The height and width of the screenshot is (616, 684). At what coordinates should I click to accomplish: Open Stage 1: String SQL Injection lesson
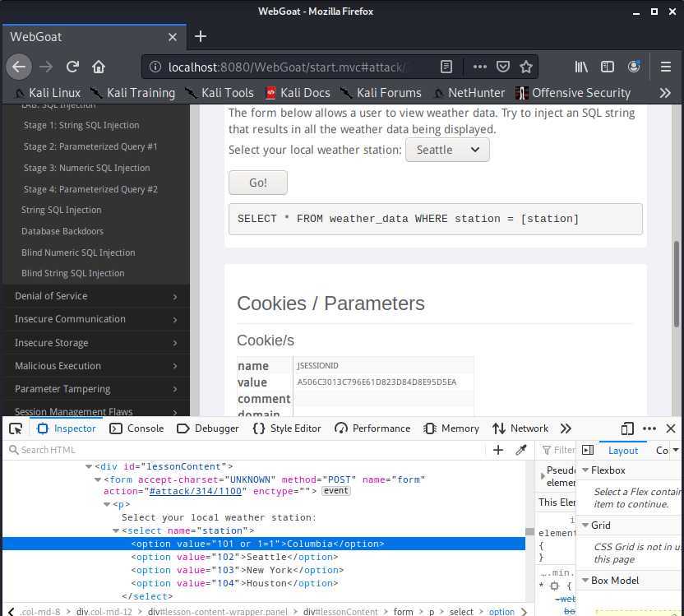[81, 125]
